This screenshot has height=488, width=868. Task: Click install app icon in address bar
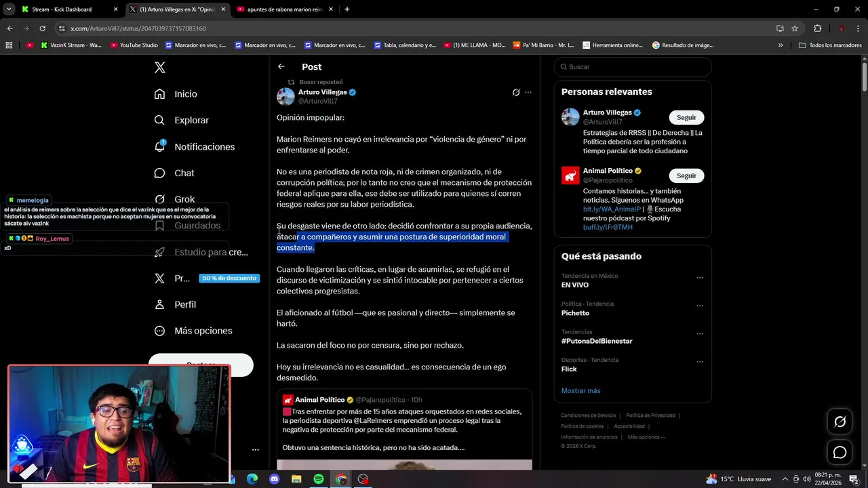(x=780, y=28)
